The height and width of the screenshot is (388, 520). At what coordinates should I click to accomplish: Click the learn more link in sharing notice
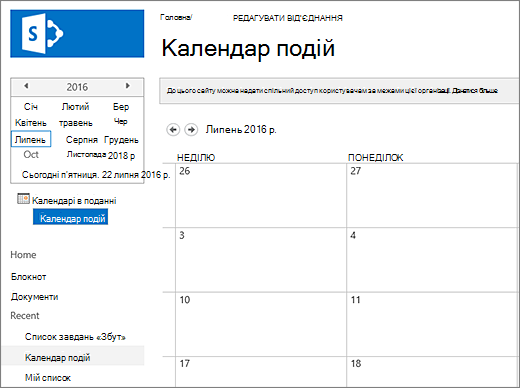(x=475, y=90)
